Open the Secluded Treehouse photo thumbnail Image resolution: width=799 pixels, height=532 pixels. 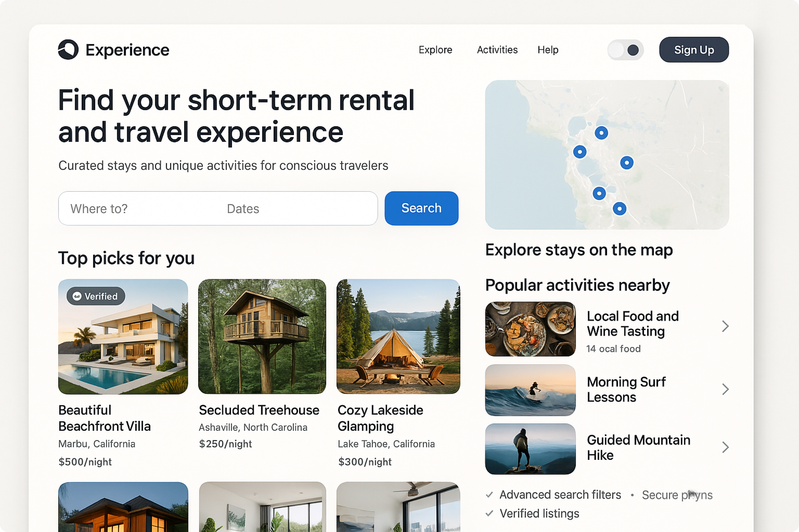pyautogui.click(x=262, y=336)
